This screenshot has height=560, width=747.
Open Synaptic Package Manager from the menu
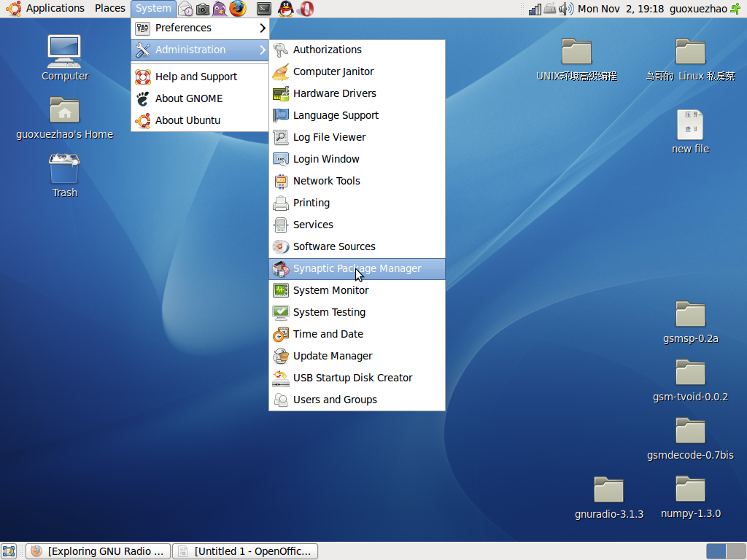[357, 268]
